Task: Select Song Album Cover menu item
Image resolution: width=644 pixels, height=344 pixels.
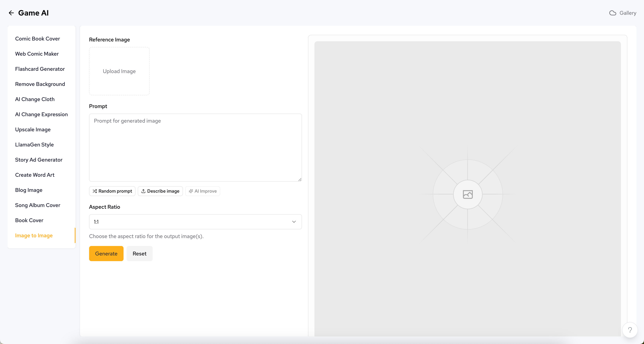Action: click(37, 205)
